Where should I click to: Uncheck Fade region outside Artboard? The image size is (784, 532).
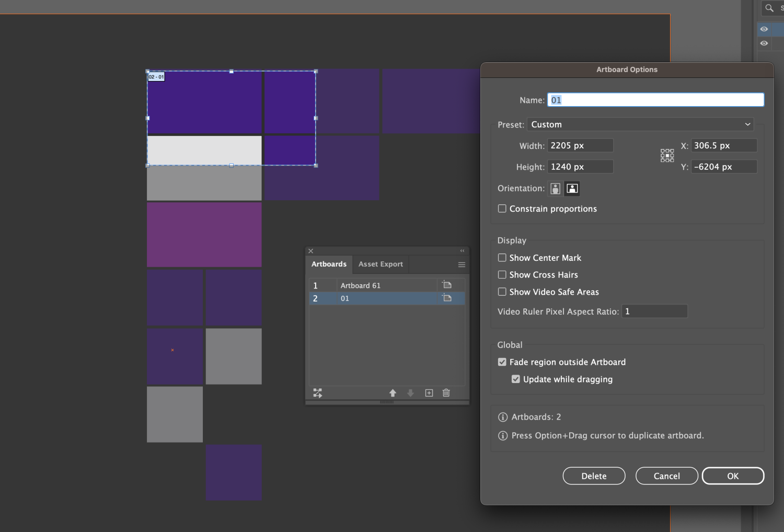click(x=502, y=362)
